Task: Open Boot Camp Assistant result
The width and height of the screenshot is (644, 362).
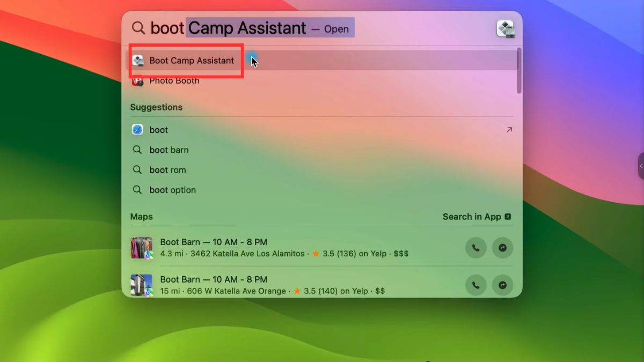Action: point(321,61)
